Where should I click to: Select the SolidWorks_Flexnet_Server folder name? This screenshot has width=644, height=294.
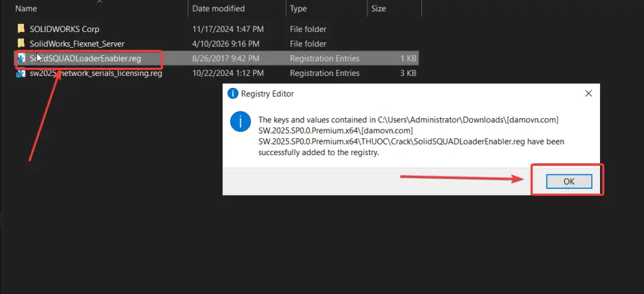[77, 44]
